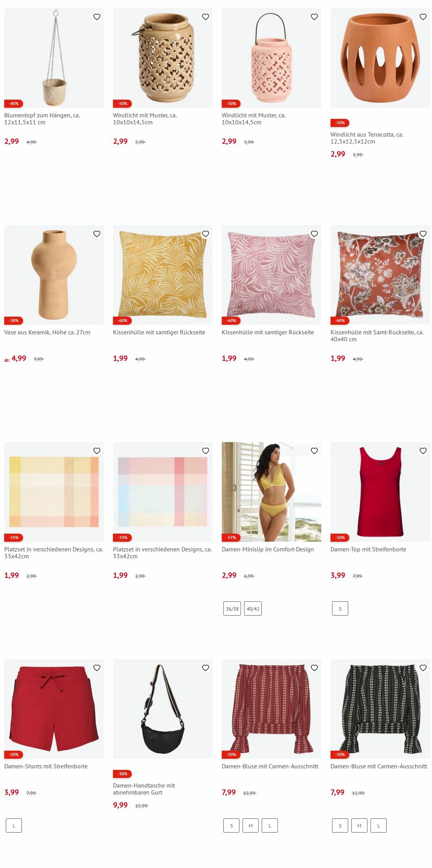Favorite the red Damen-Shorts heart icon
This screenshot has width=432, height=868.
pos(97,668)
